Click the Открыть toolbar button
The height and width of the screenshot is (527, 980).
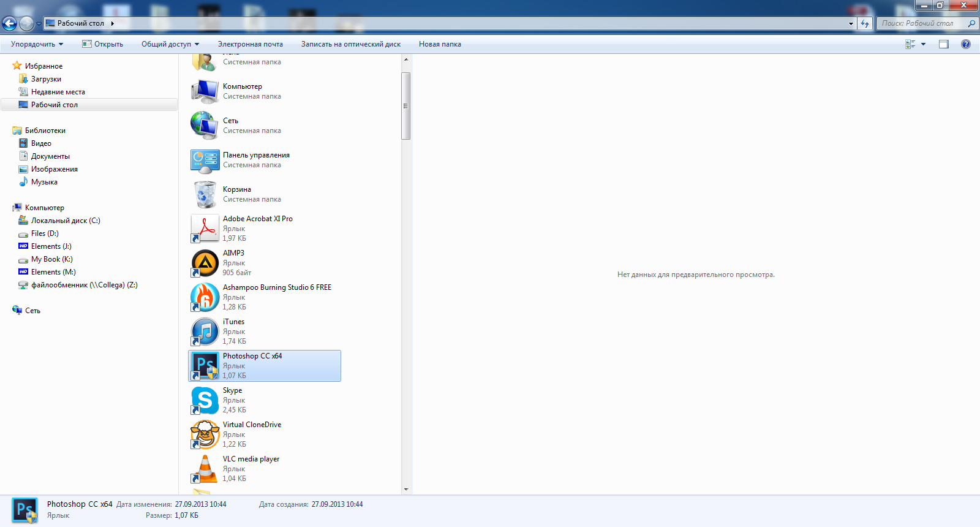click(x=103, y=44)
